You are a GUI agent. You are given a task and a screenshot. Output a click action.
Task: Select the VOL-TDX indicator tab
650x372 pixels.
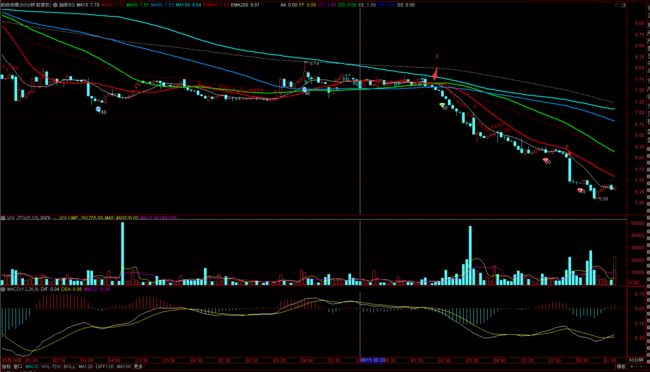coord(51,367)
